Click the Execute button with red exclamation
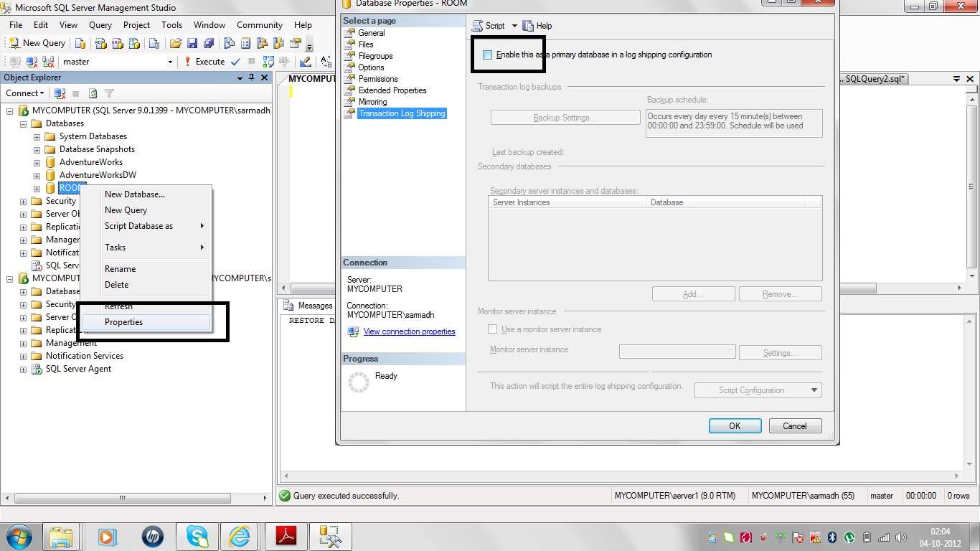980x551 pixels. coord(204,62)
